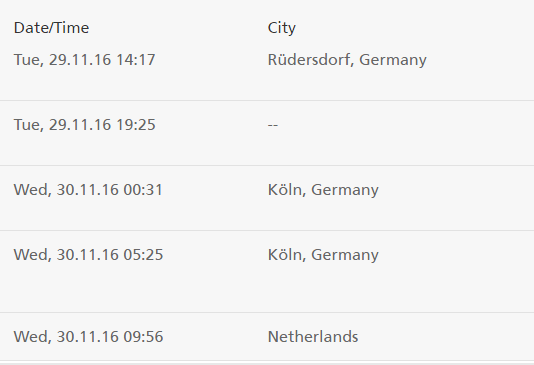The width and height of the screenshot is (534, 365).
Task: Click the City column header
Action: click(x=282, y=28)
